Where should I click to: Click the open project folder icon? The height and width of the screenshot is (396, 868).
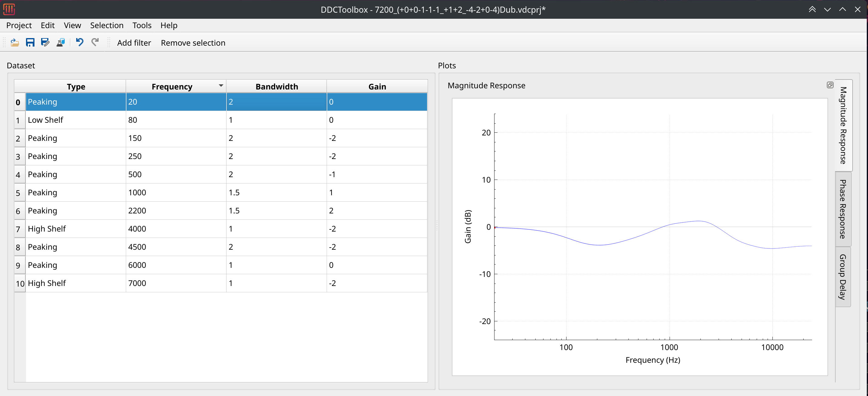[15, 43]
